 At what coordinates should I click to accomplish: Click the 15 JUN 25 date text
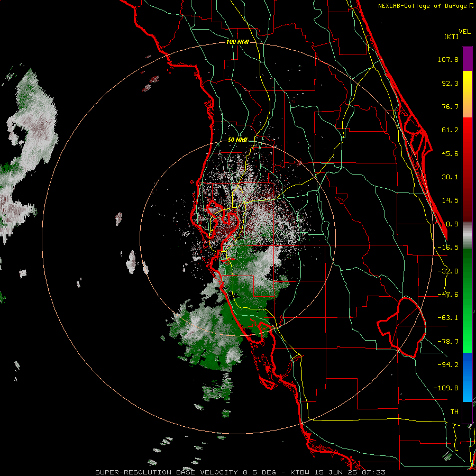335,472
